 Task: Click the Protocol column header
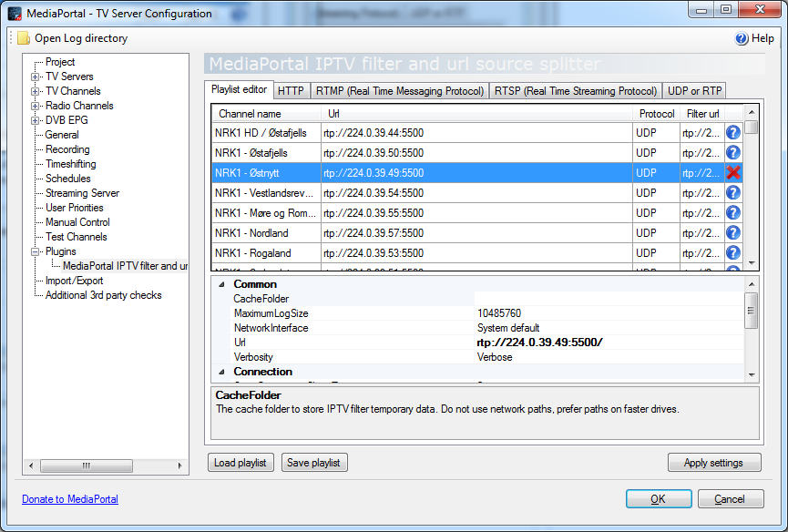pos(657,114)
